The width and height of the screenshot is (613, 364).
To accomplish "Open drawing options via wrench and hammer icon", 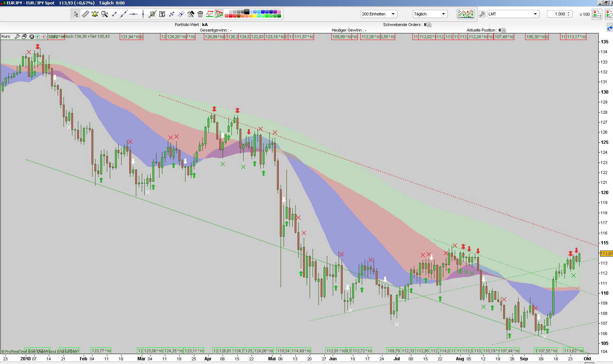I will (191, 14).
